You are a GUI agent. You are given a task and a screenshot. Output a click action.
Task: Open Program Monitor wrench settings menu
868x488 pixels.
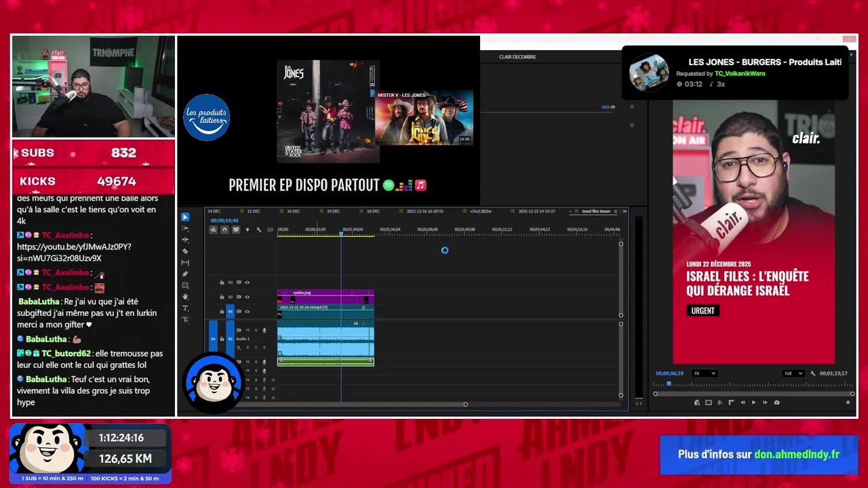812,373
